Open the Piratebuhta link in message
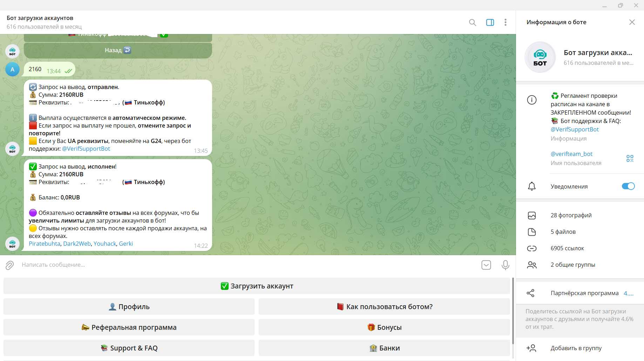Viewport: 644px width, 361px height. 44,244
